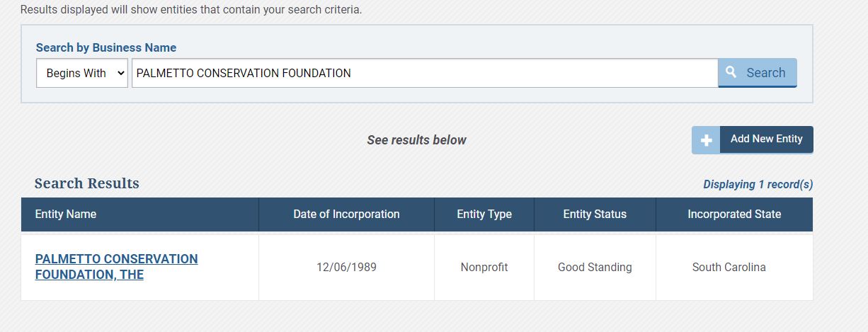Click the plus icon beside Add New Entity
The width and height of the screenshot is (868, 332).
706,140
